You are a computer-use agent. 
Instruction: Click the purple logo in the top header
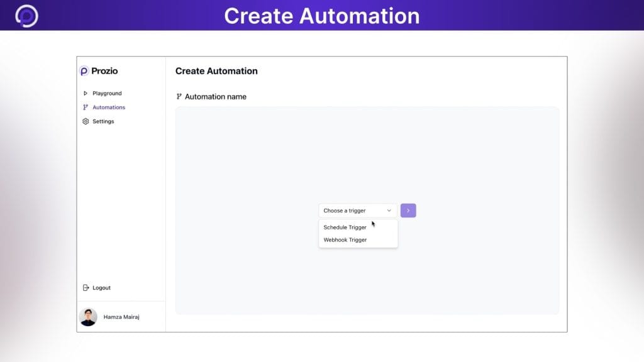(25, 16)
